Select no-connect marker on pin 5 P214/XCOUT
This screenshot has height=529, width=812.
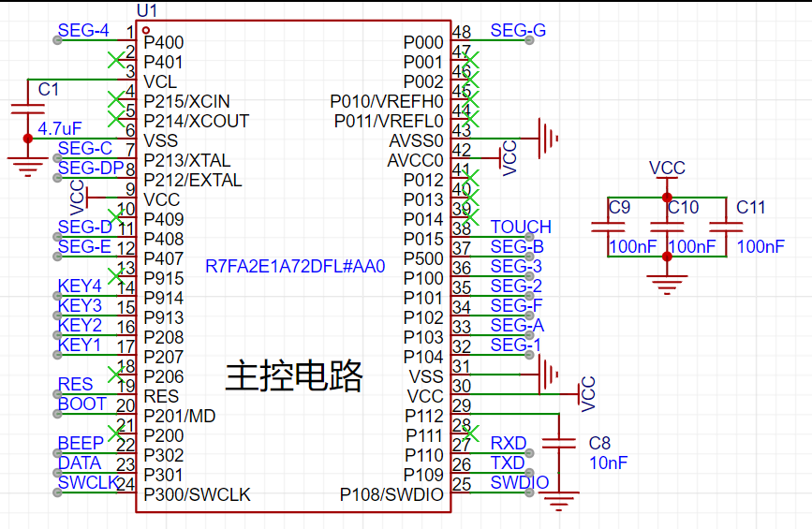click(x=116, y=119)
